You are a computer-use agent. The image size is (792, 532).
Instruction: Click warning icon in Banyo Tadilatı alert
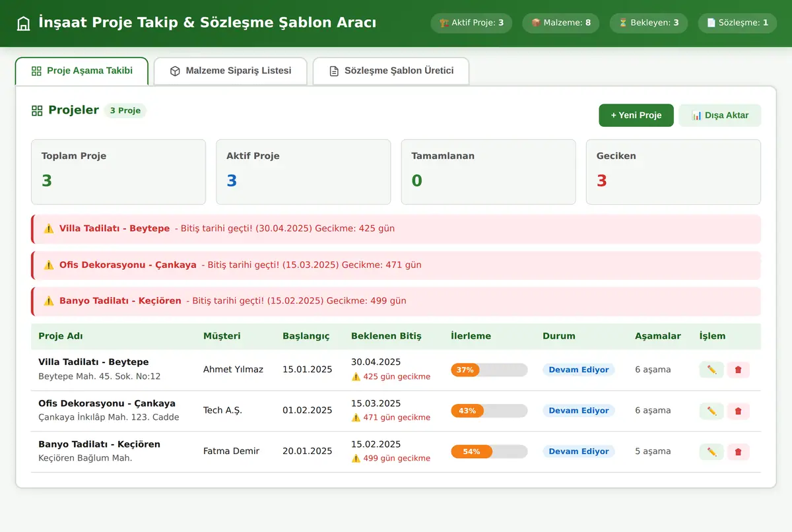pos(49,301)
